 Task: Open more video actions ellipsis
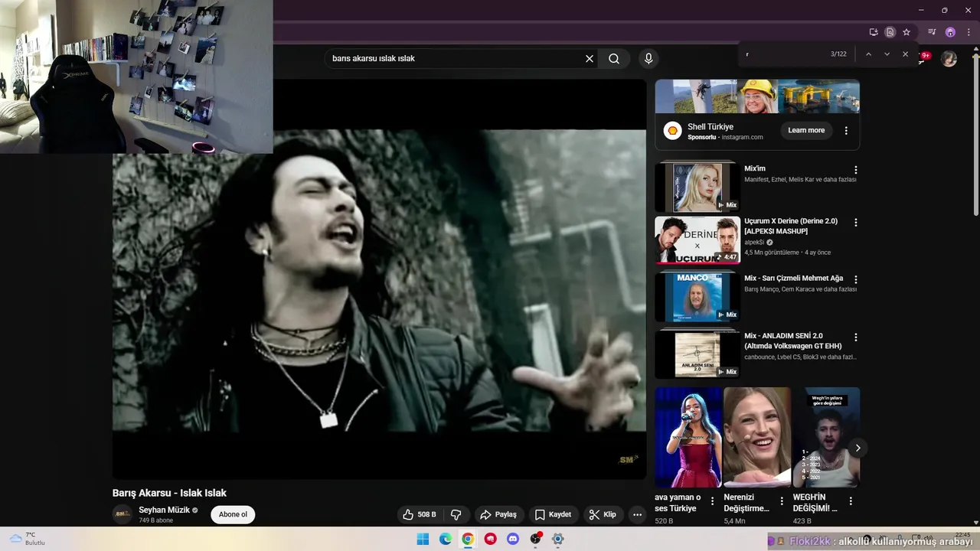click(637, 515)
